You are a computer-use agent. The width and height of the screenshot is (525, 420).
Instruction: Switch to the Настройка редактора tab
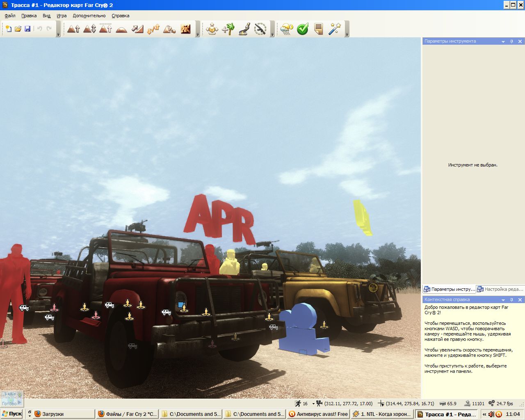coord(500,289)
